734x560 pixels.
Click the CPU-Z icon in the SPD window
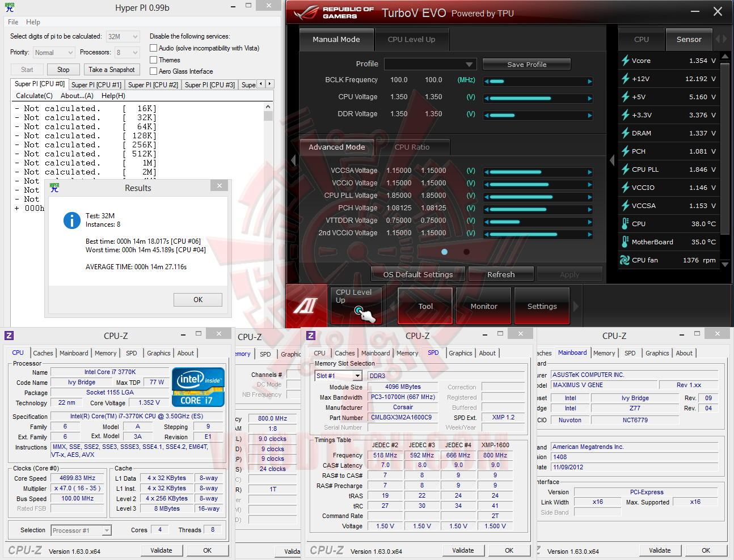(x=311, y=336)
